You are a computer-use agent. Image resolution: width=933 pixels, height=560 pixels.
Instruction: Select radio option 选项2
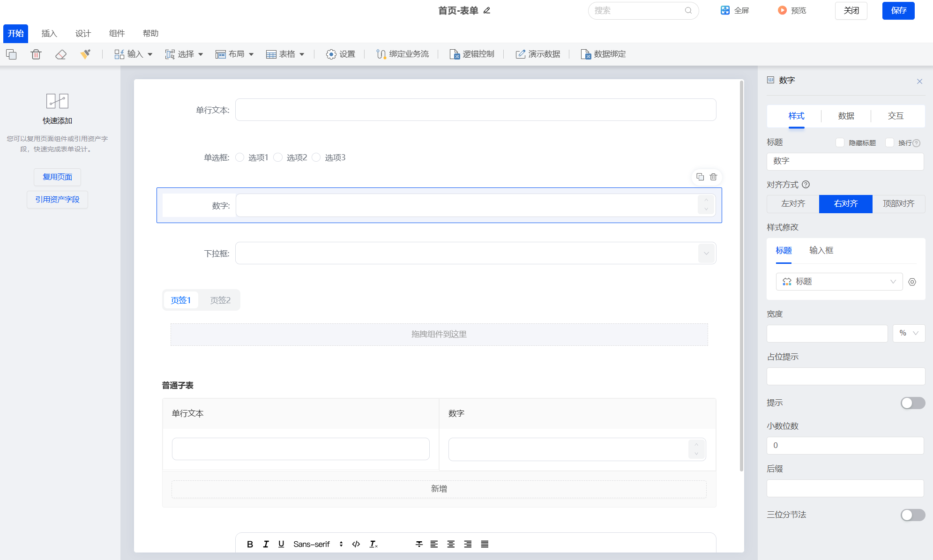(278, 157)
